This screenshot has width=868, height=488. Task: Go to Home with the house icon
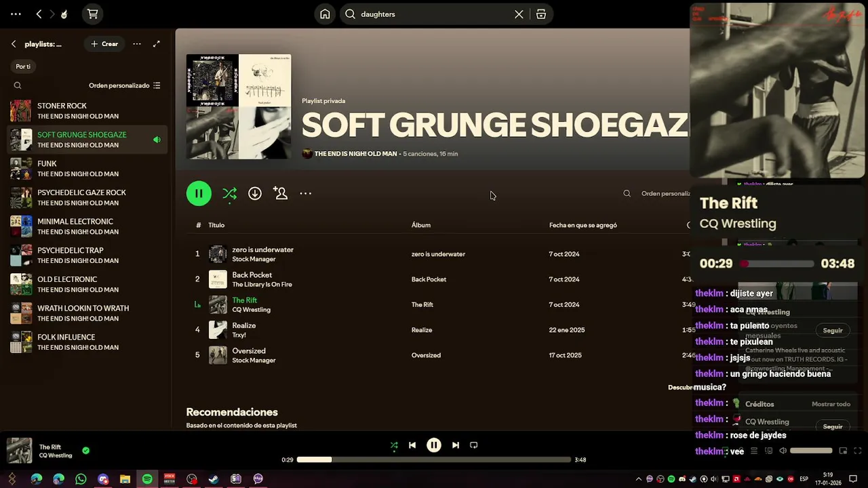[325, 14]
